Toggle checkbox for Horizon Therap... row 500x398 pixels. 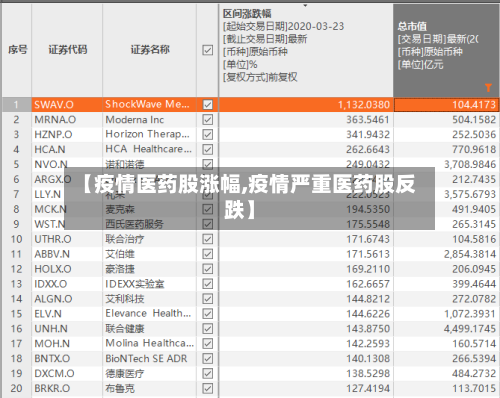click(x=208, y=134)
